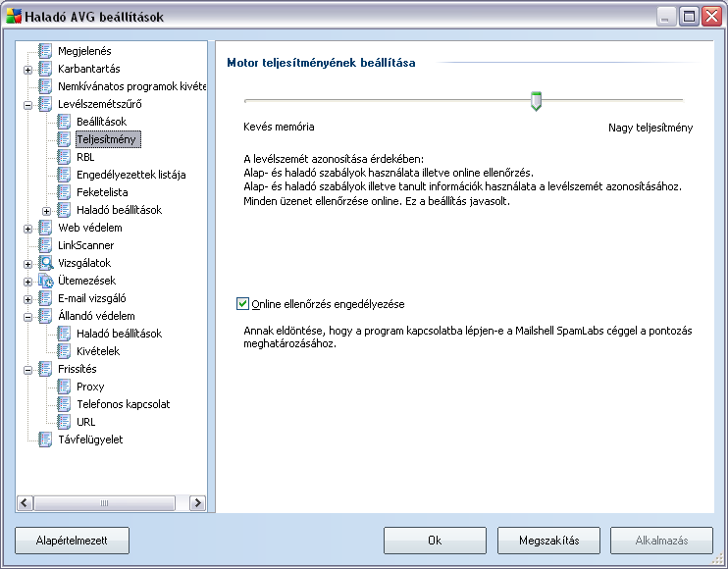Image resolution: width=728 pixels, height=569 pixels.
Task: Click the Teljesítmény page icon
Action: click(64, 138)
